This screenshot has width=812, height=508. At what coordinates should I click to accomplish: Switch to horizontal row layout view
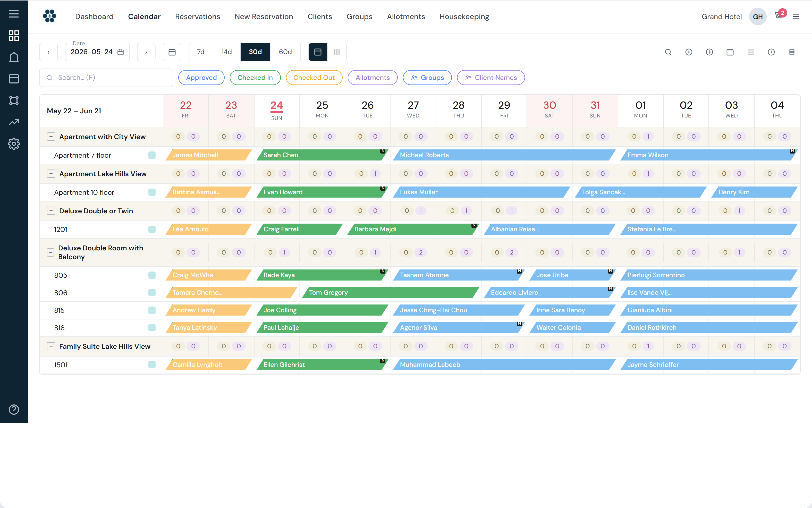tap(318, 52)
